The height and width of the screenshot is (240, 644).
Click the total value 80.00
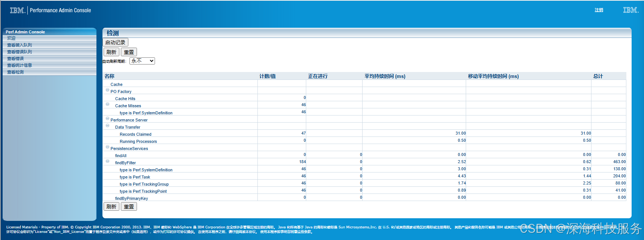coord(621,183)
